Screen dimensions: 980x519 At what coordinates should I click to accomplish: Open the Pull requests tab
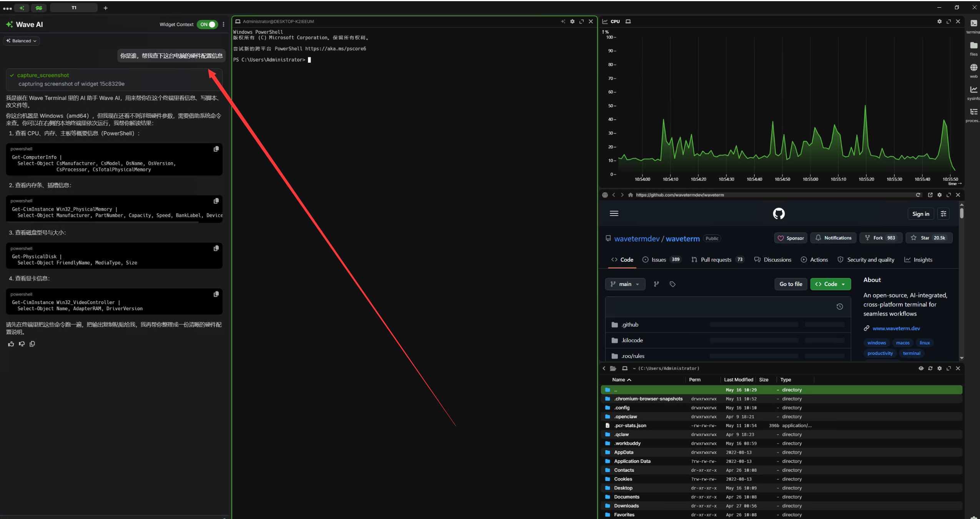point(717,259)
